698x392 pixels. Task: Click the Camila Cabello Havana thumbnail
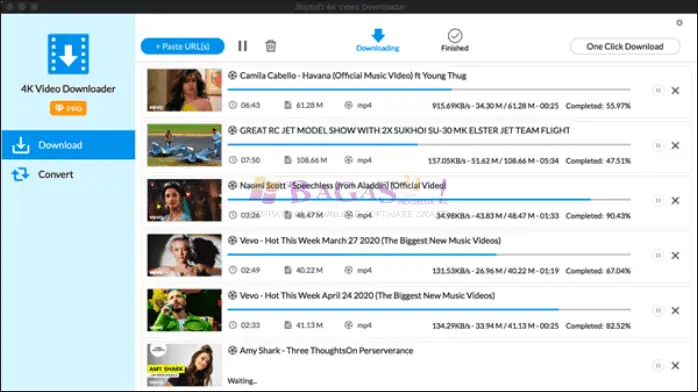click(184, 90)
